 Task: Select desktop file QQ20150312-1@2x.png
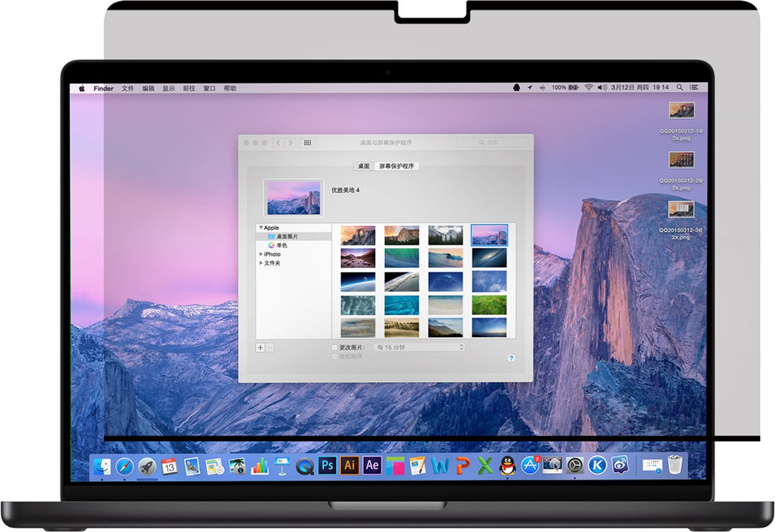click(x=681, y=120)
